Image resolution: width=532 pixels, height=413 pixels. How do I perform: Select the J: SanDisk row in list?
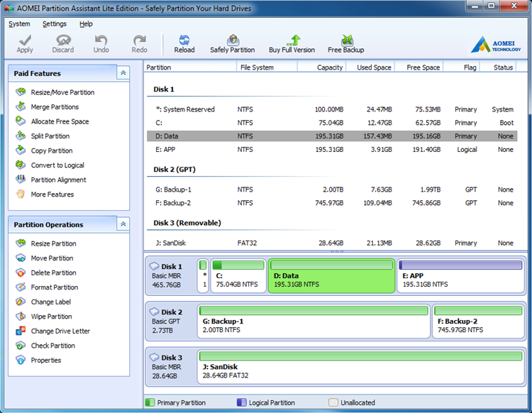click(332, 243)
